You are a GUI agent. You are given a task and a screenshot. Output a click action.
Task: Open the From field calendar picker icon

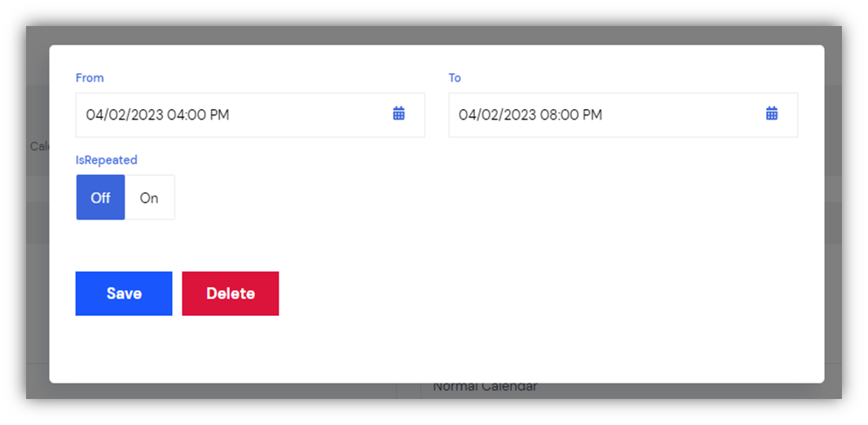[399, 114]
